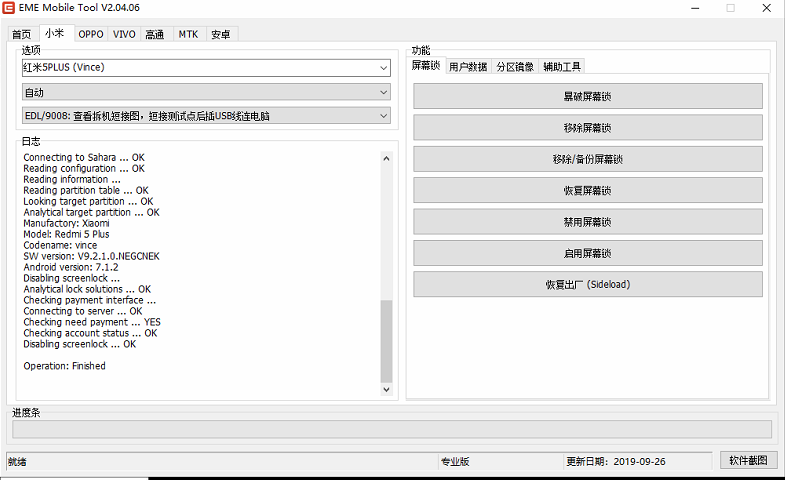Image resolution: width=785 pixels, height=480 pixels.
Task: Click log line 'Operation: Finished'
Action: click(64, 366)
